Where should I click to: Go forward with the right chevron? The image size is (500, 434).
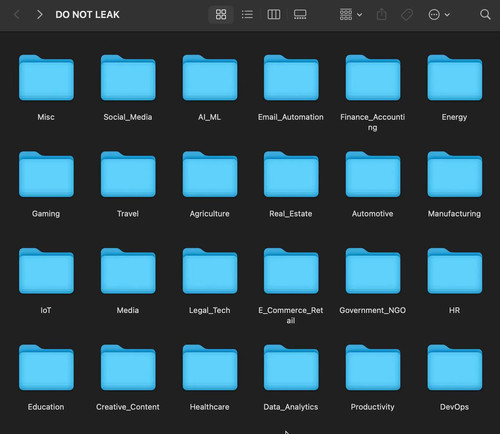(39, 15)
